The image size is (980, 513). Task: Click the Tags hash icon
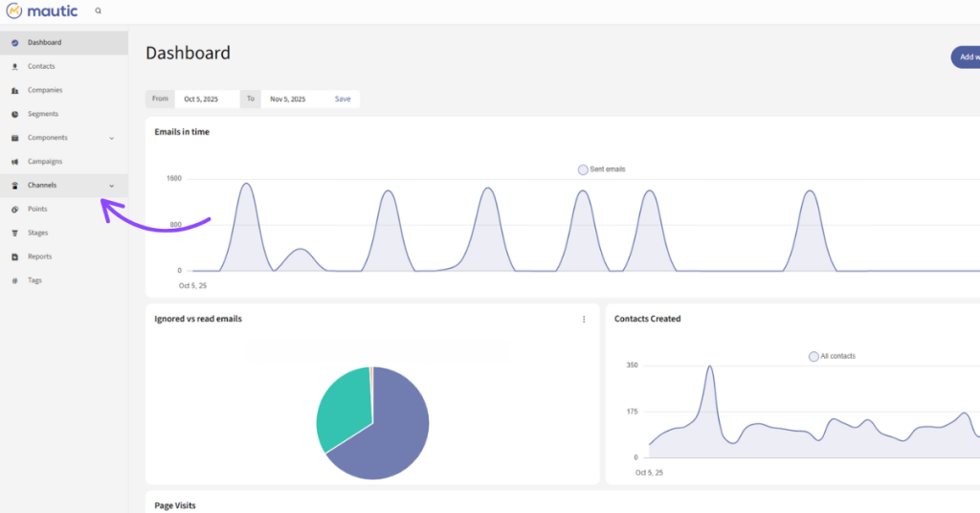point(15,280)
